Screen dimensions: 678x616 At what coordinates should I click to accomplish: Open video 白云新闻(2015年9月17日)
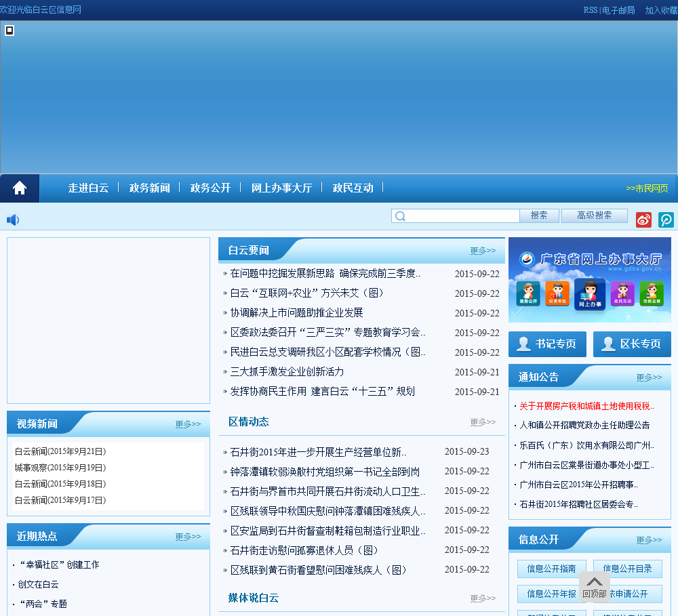pyautogui.click(x=60, y=500)
